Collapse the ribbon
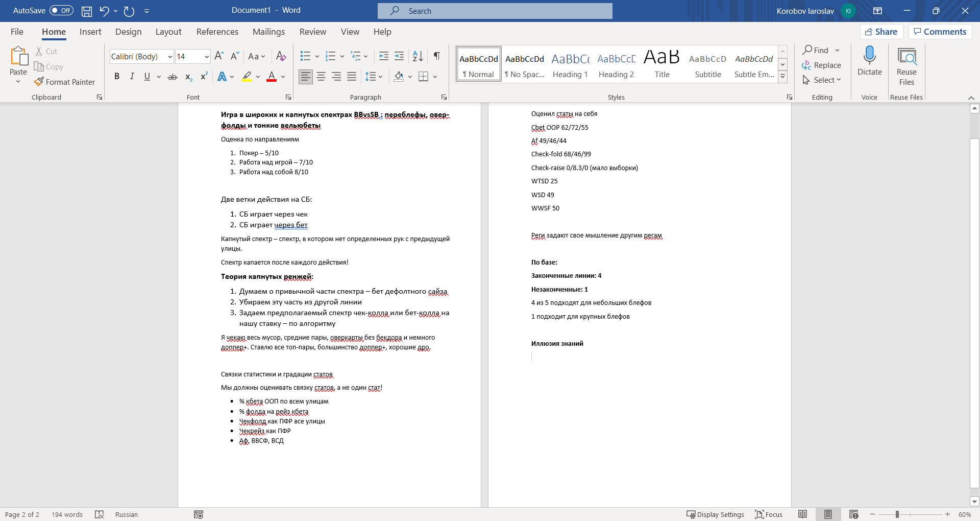The width and height of the screenshot is (980, 521). [x=971, y=98]
